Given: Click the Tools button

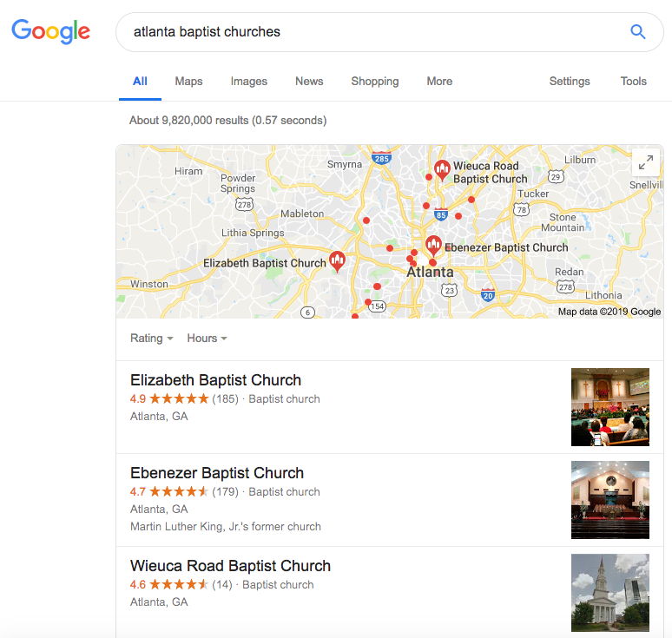Looking at the screenshot, I should 633,82.
